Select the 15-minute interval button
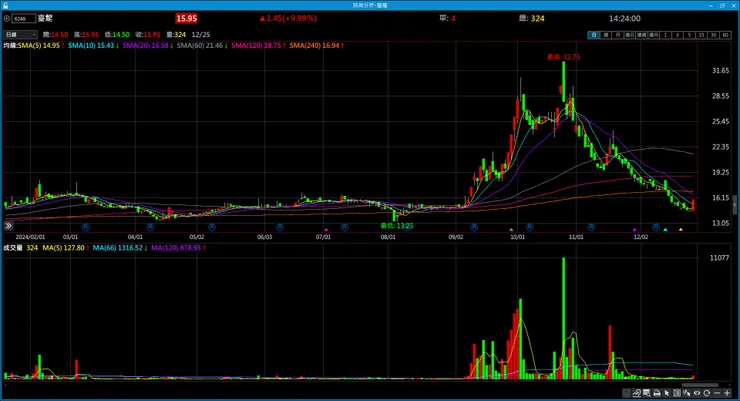This screenshot has height=401, width=740. coord(701,35)
